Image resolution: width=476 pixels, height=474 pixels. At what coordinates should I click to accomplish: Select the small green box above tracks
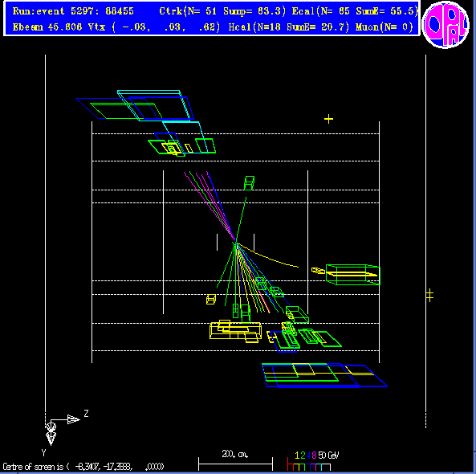click(x=249, y=183)
